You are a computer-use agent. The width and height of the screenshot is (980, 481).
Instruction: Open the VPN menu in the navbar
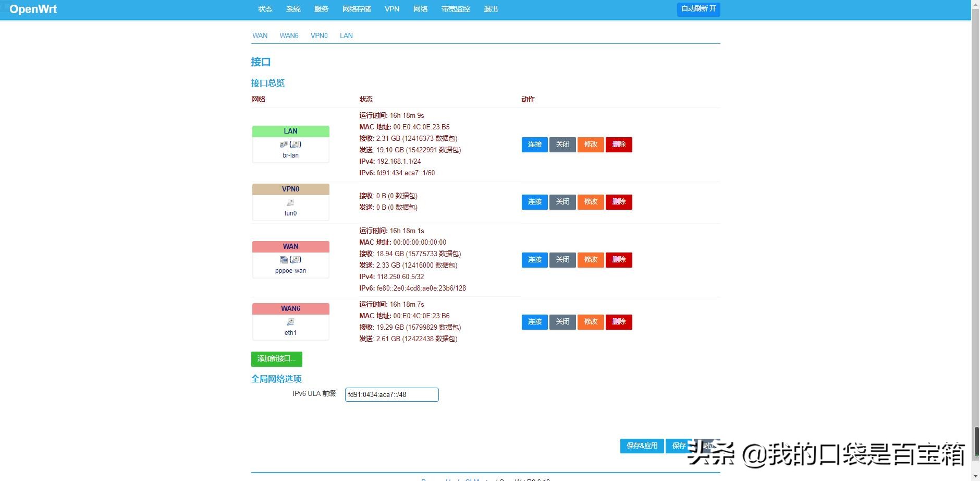tap(391, 9)
